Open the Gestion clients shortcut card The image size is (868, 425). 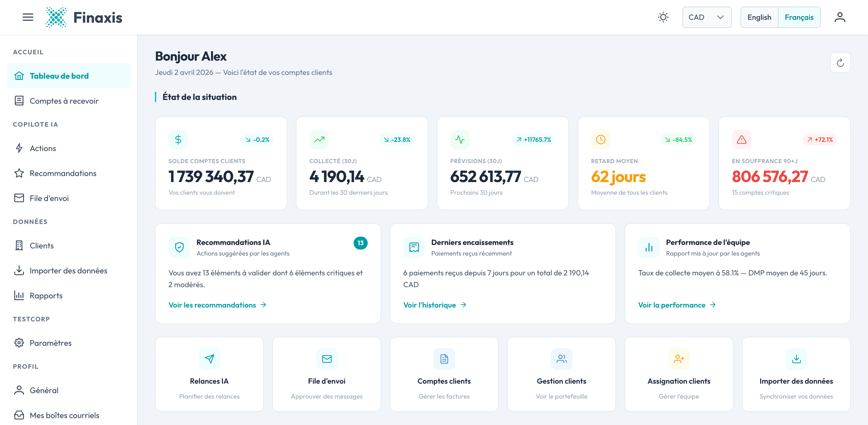pos(561,374)
